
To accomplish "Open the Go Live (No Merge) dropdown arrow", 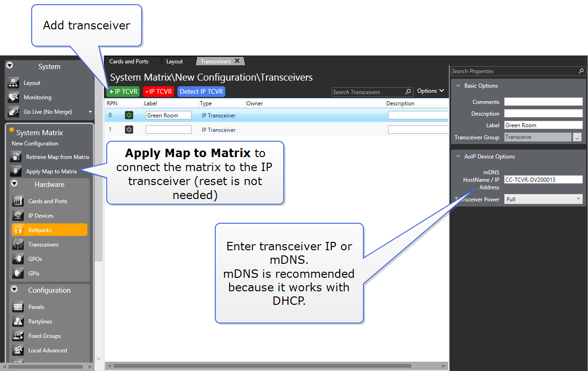I will (90, 112).
